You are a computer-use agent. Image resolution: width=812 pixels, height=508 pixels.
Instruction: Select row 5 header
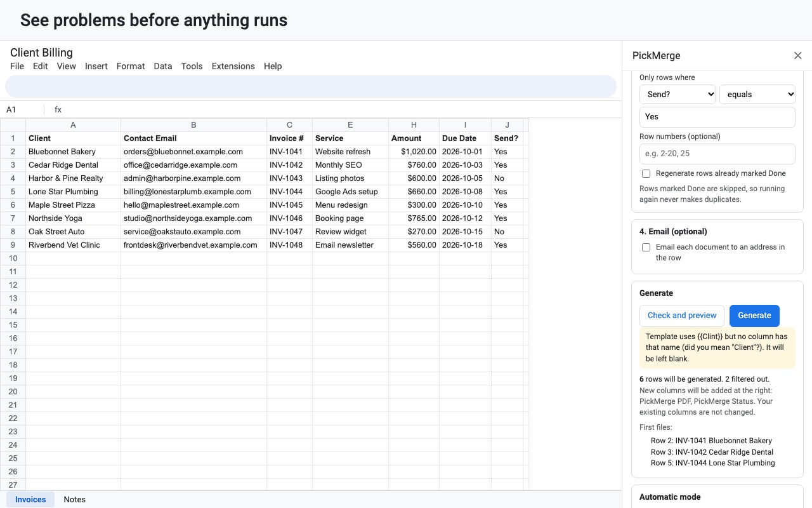(13, 192)
